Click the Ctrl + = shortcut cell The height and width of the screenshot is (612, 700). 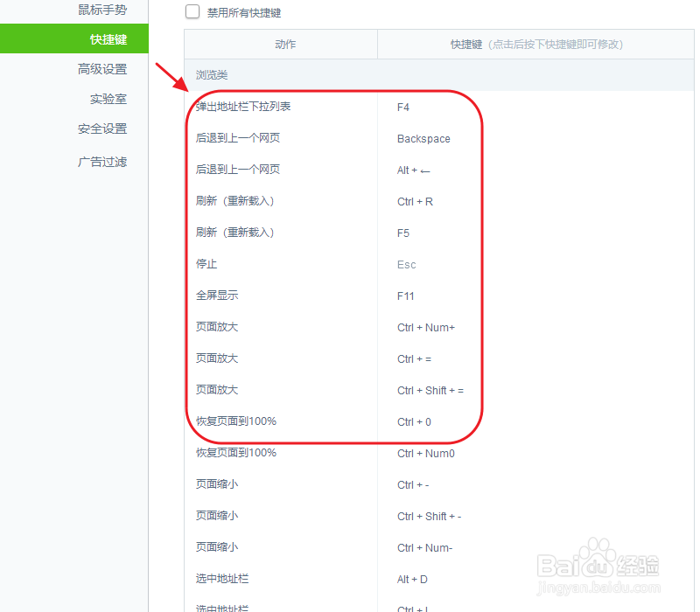414,359
